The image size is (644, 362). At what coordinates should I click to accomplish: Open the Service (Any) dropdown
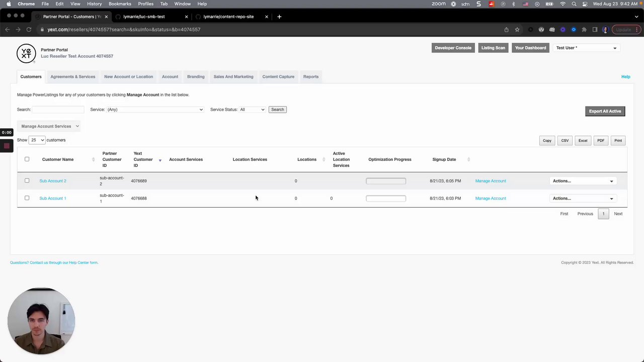tap(154, 110)
